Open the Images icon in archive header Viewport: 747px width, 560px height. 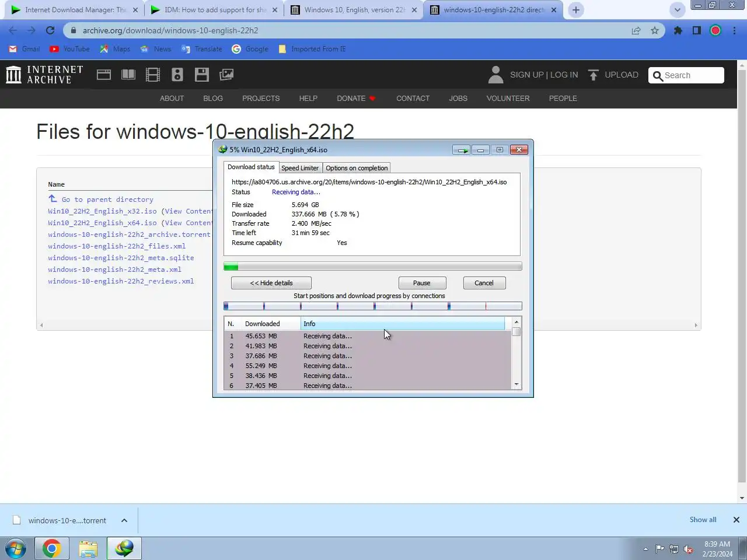[x=226, y=75]
